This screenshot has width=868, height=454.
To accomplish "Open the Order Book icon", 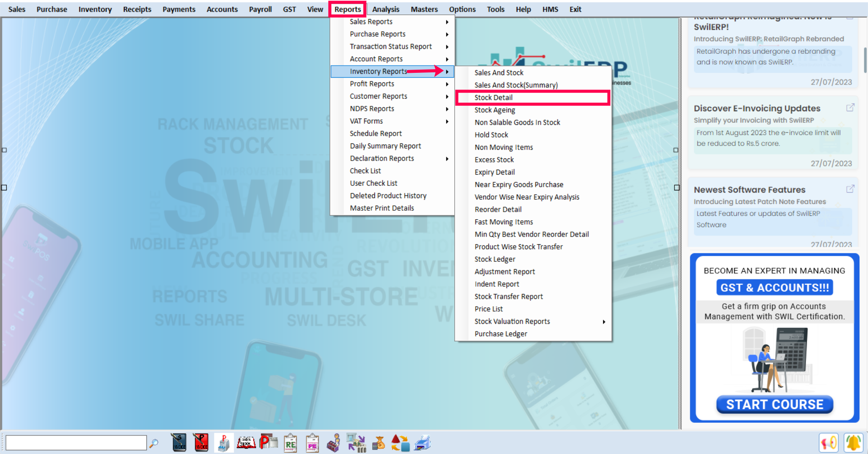I will [x=246, y=443].
